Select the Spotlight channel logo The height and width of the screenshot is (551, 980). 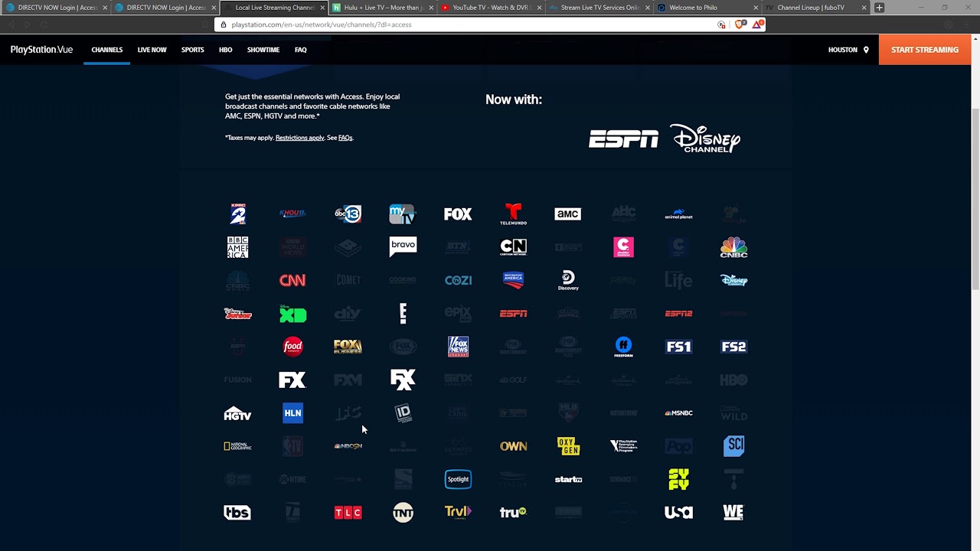[458, 479]
